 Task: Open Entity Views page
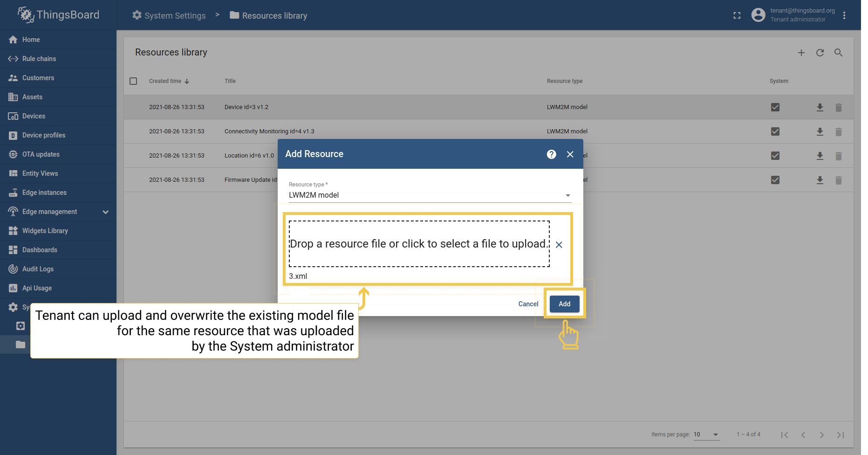[x=58, y=173]
